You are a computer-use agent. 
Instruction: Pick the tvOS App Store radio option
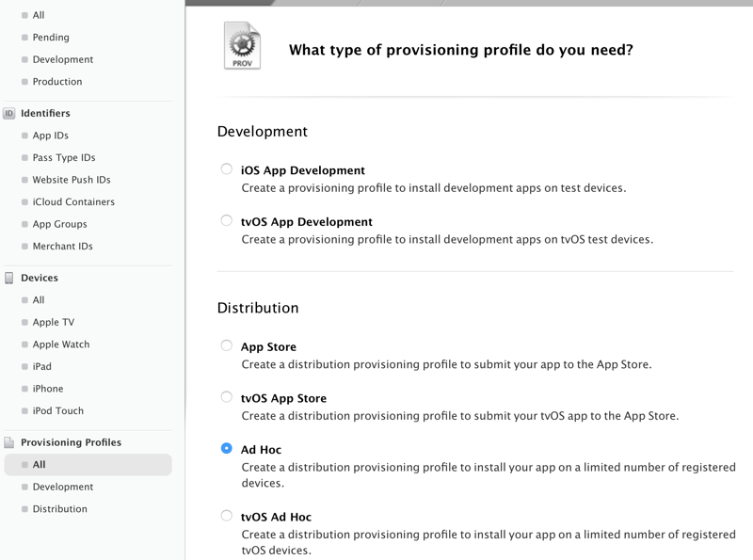227,397
